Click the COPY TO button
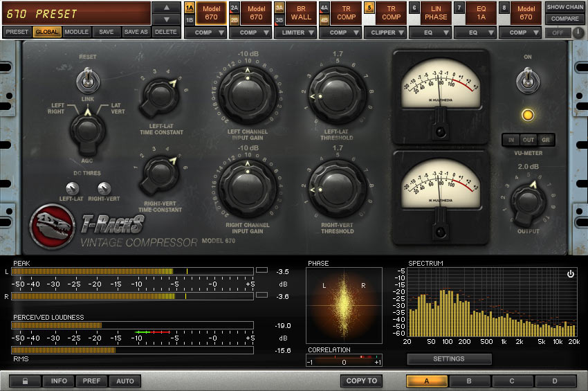 click(x=362, y=381)
